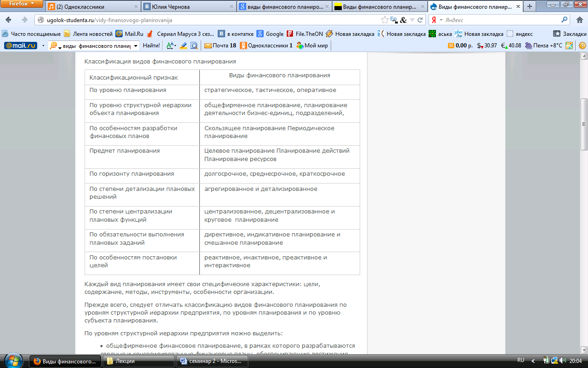Click table cell 'По горизонту планирования'
The height and width of the screenshot is (368, 588).
(142, 176)
